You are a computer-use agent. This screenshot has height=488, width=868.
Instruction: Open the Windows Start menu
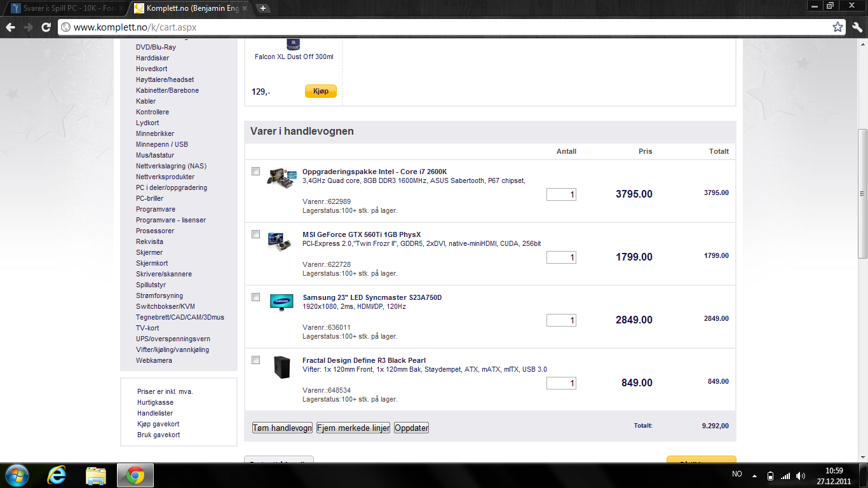pyautogui.click(x=16, y=475)
